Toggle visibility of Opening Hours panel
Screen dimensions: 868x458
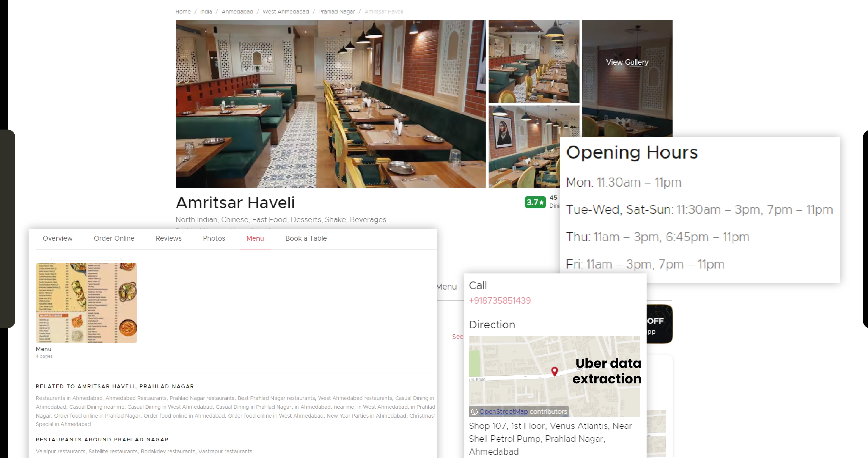pyautogui.click(x=632, y=152)
